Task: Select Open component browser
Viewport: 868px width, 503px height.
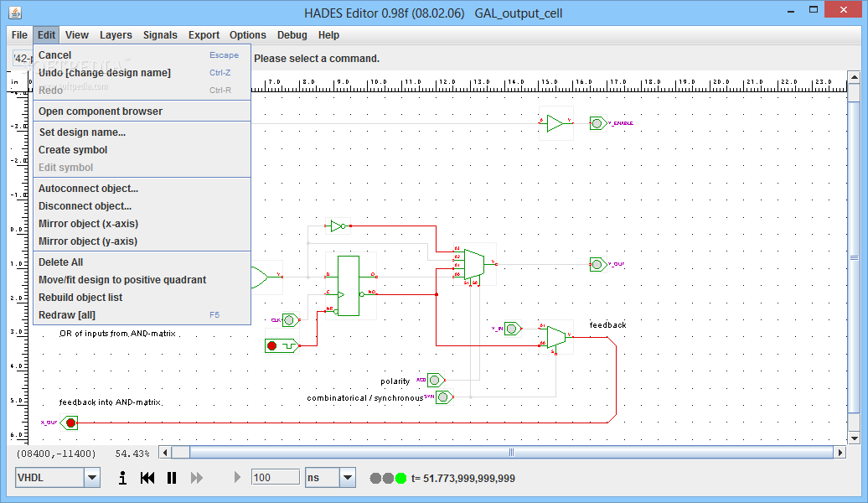Action: click(x=142, y=111)
